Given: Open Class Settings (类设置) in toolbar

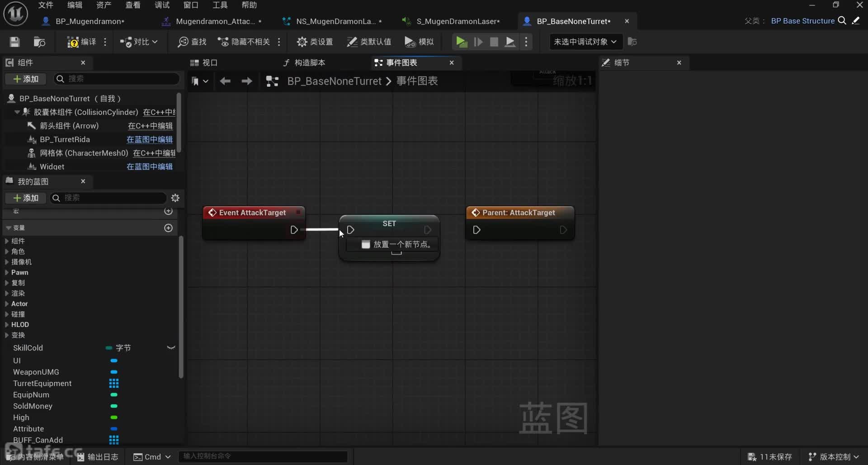Looking at the screenshot, I should 315,42.
